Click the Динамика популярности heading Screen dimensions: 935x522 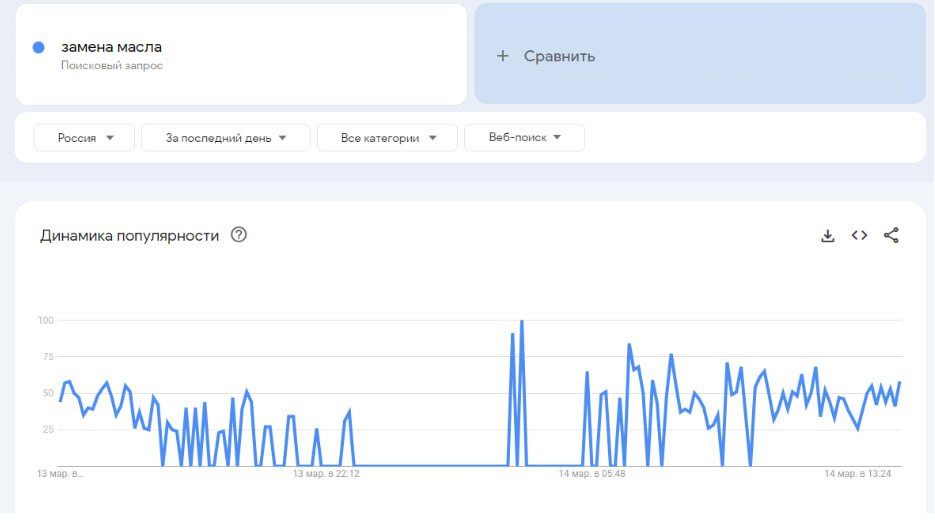tap(129, 236)
